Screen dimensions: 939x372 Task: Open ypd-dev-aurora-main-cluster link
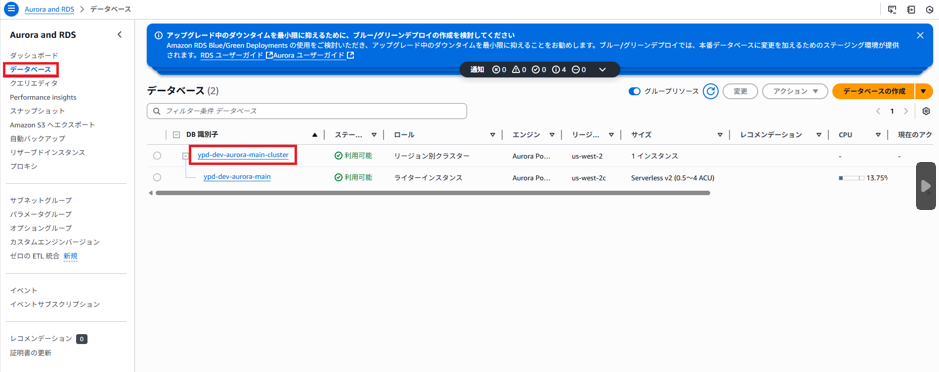pos(243,155)
